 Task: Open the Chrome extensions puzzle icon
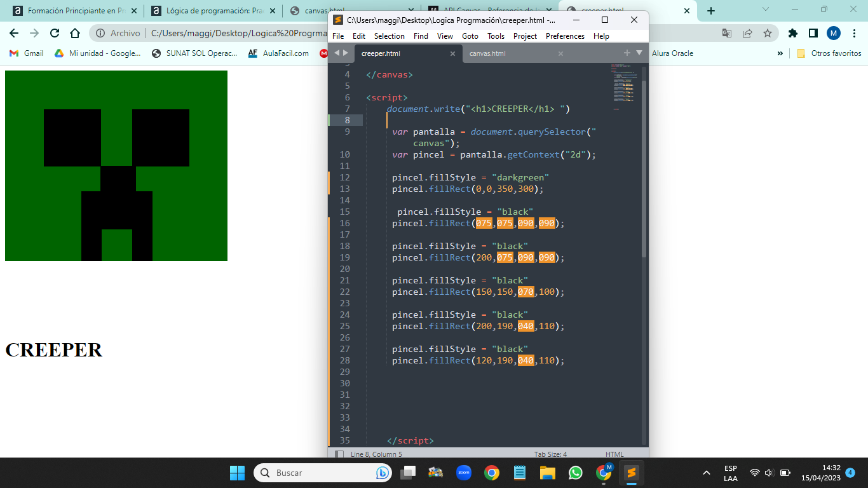pos(792,33)
